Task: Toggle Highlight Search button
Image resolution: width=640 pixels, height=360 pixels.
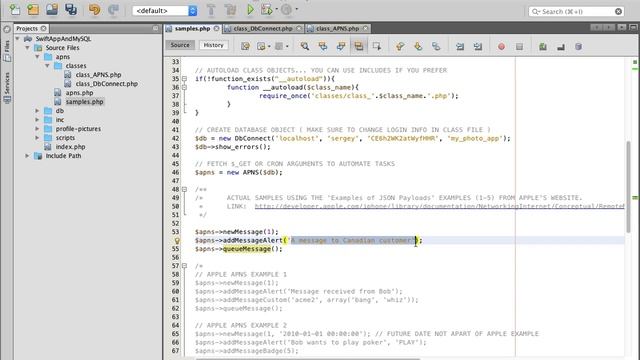Action: [358, 47]
